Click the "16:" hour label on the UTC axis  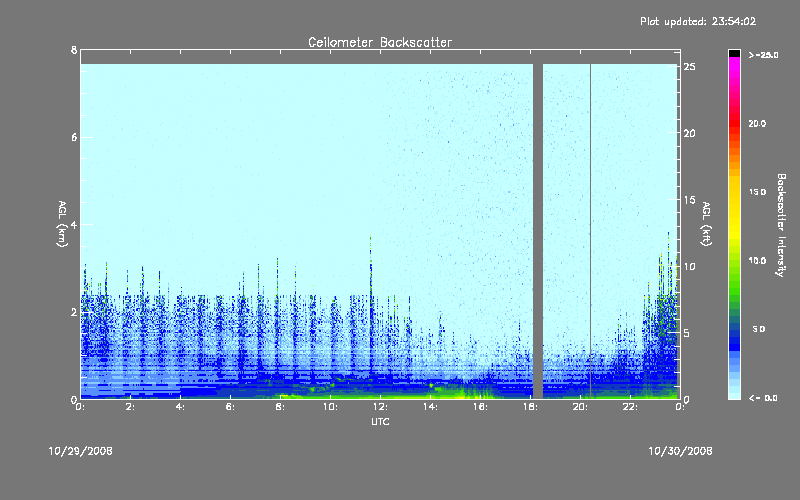coord(480,407)
